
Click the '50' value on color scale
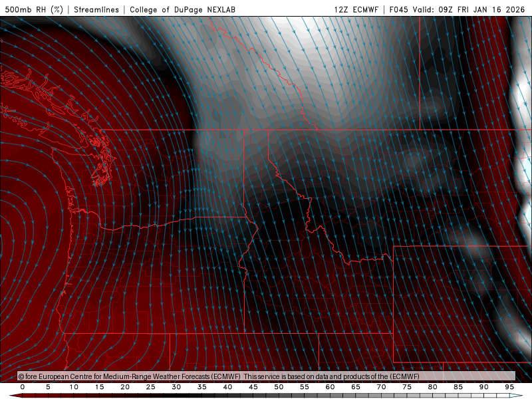click(x=279, y=387)
